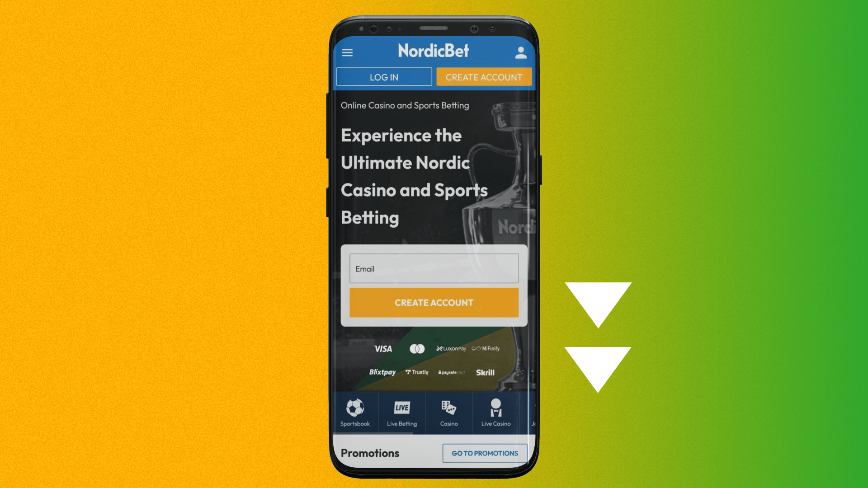Screen dimensions: 868x488
Task: Tap the Skrill payment icon
Action: [x=484, y=372]
